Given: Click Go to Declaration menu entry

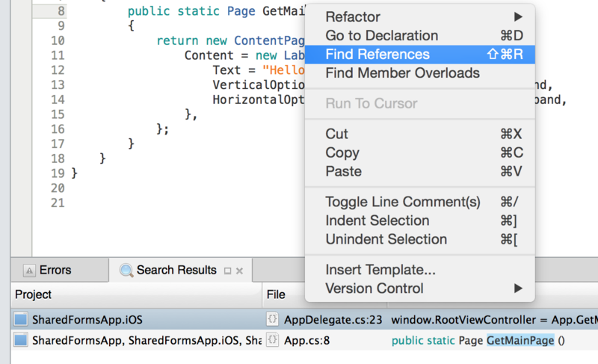Looking at the screenshot, I should tap(381, 36).
